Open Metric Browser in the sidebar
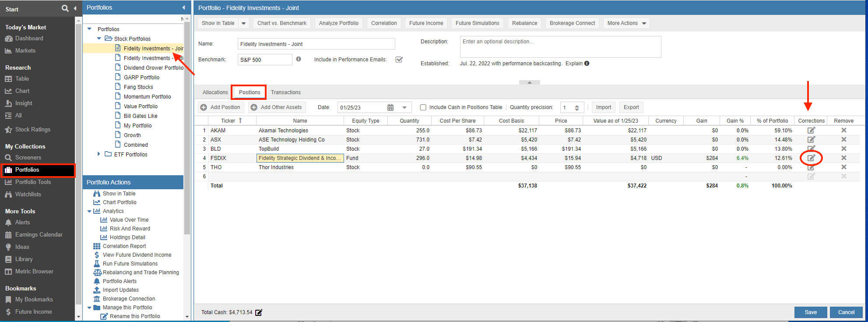Image resolution: width=868 pixels, height=322 pixels. pos(34,272)
